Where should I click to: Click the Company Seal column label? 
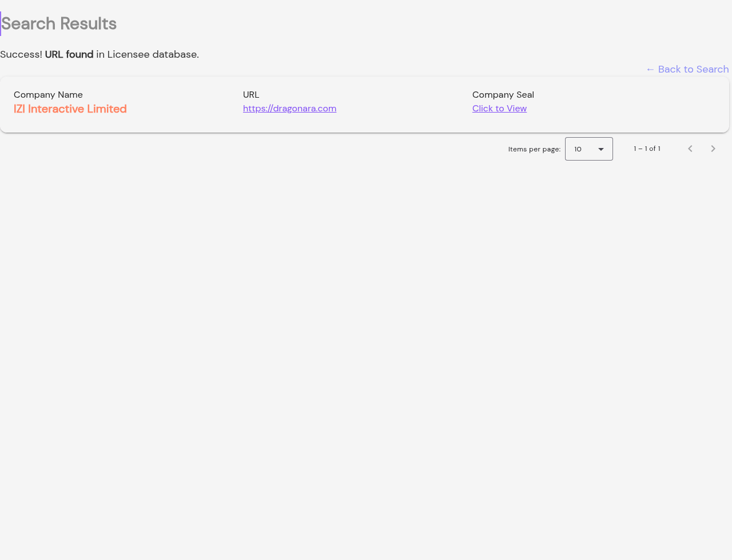(x=503, y=95)
